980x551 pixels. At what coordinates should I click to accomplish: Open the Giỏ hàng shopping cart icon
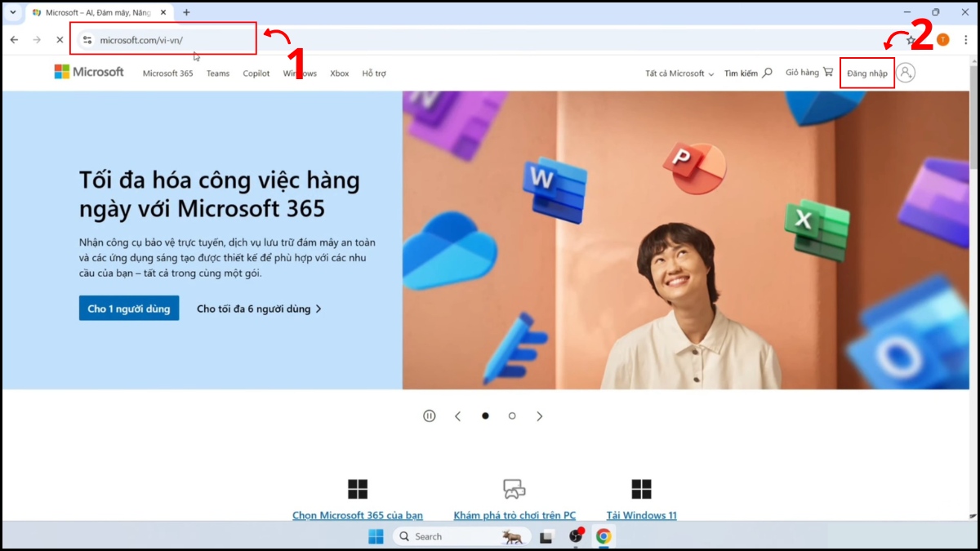826,72
